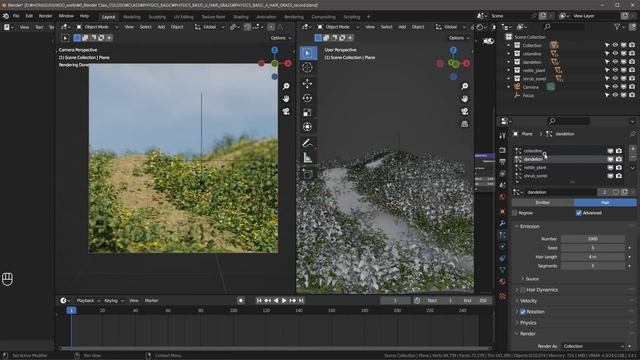The image size is (640, 360).
Task: Activate the Transform tool
Action: pos(308,127)
